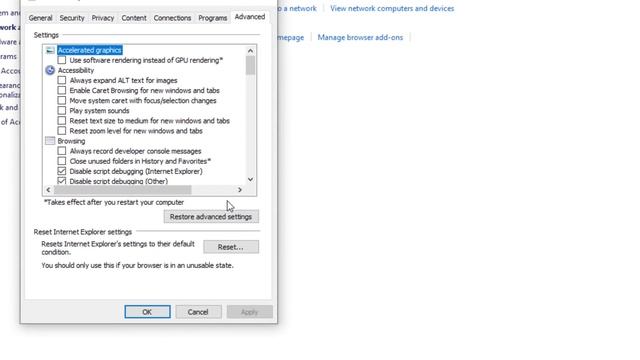The width and height of the screenshot is (640, 360).
Task: Click the horizontal scroll left arrow
Action: coord(49,190)
